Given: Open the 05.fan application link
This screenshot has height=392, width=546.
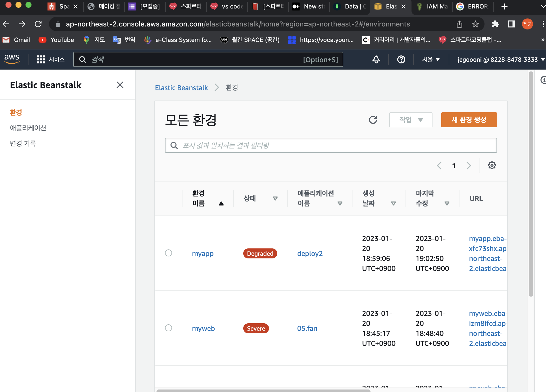Looking at the screenshot, I should [x=307, y=328].
